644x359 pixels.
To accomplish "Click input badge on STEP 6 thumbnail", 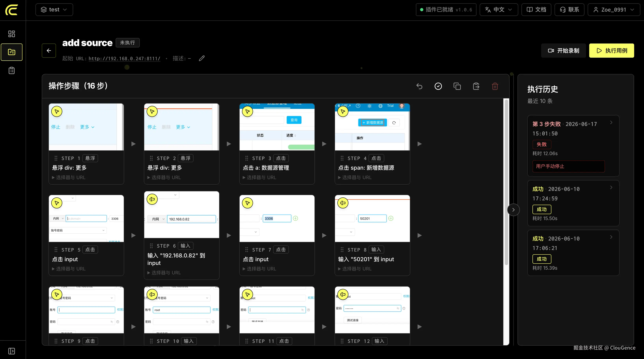I will click(152, 199).
